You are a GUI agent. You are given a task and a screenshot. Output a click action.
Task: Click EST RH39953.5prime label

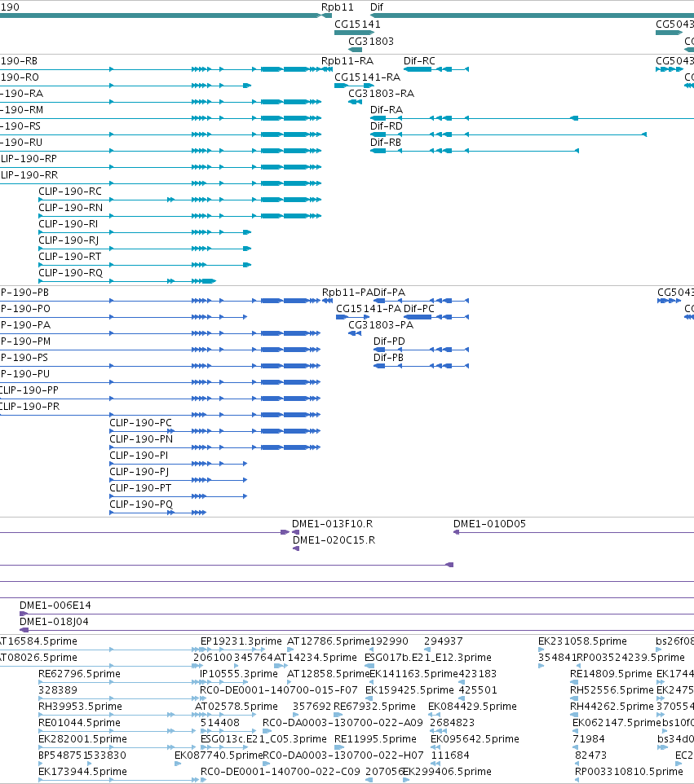(80, 706)
